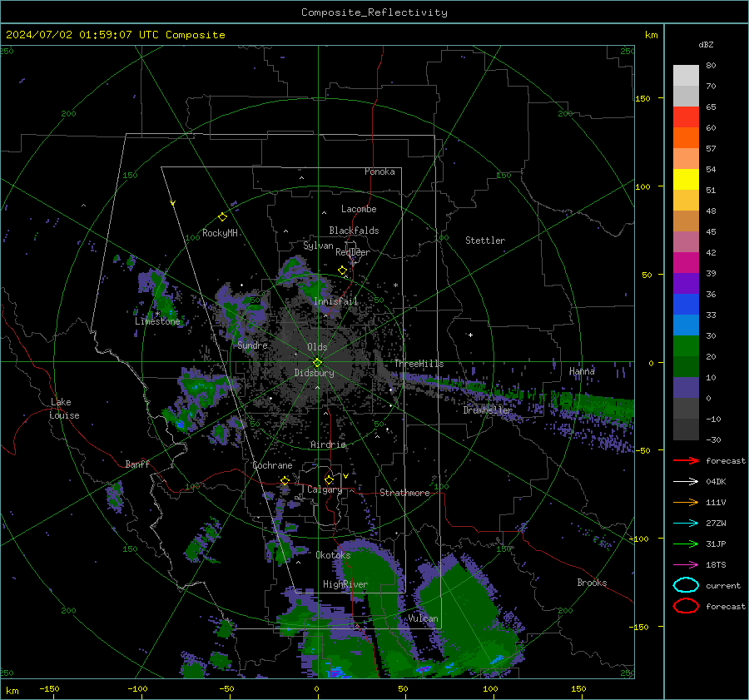This screenshot has height=700, width=749.
Task: Click the Vulcan label
Action: 423,618
